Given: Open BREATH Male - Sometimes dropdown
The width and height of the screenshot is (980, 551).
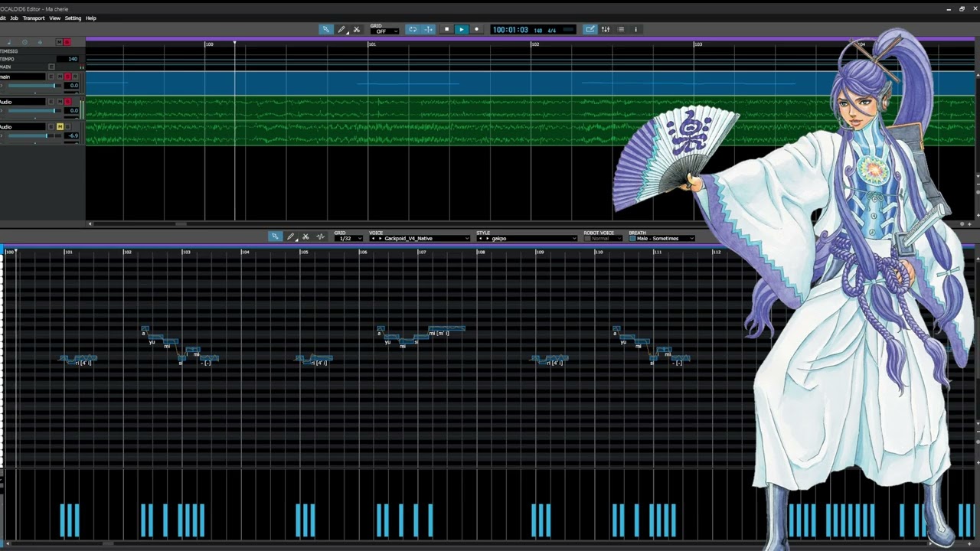Looking at the screenshot, I should tap(661, 239).
